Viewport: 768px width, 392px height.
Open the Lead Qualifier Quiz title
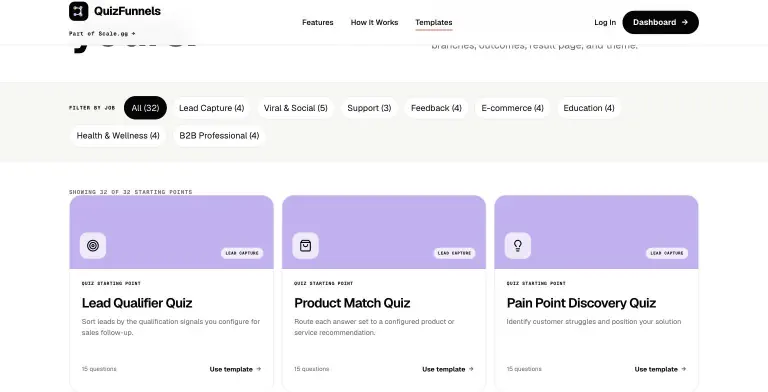(x=137, y=303)
